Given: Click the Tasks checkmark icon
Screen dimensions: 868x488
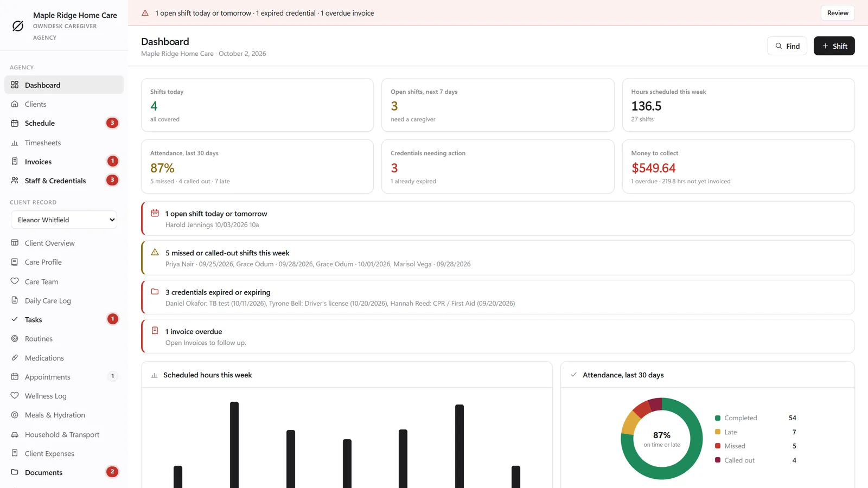Looking at the screenshot, I should tap(15, 319).
